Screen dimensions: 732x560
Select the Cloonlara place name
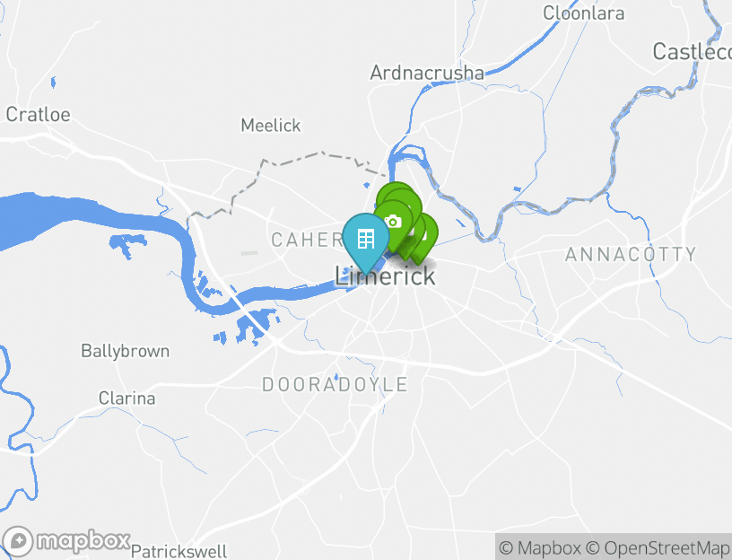[584, 13]
